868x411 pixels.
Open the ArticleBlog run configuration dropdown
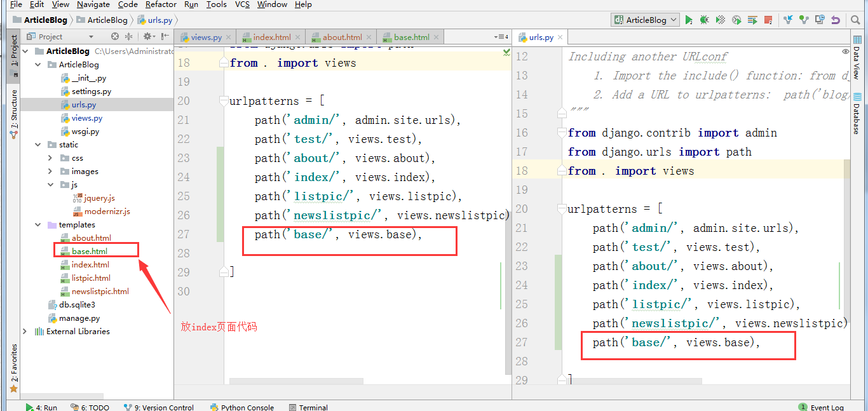click(645, 20)
